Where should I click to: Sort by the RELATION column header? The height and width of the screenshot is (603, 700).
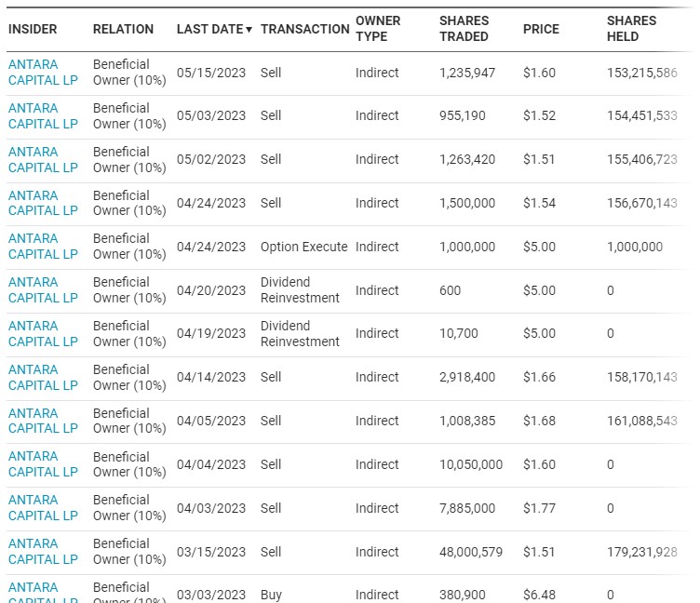pos(122,29)
